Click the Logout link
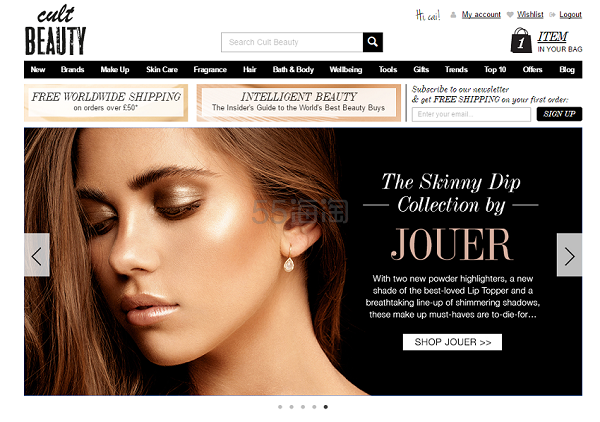The width and height of the screenshot is (600, 422). 570,15
